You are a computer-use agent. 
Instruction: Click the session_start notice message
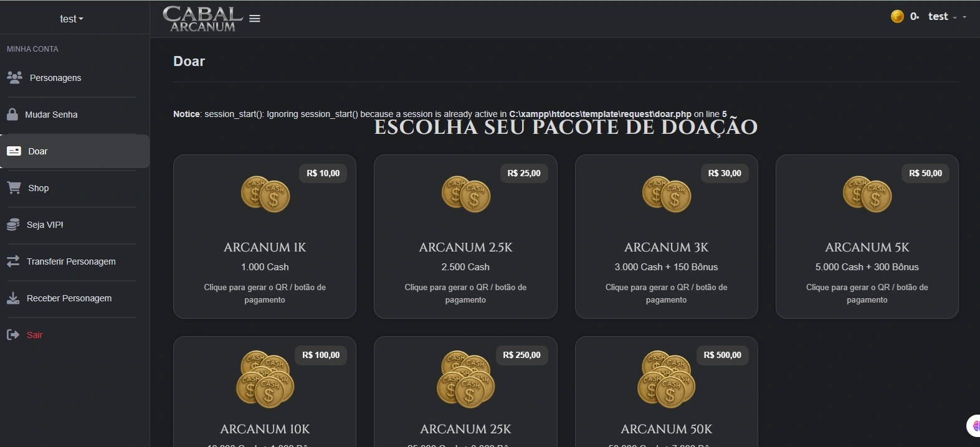pos(450,114)
